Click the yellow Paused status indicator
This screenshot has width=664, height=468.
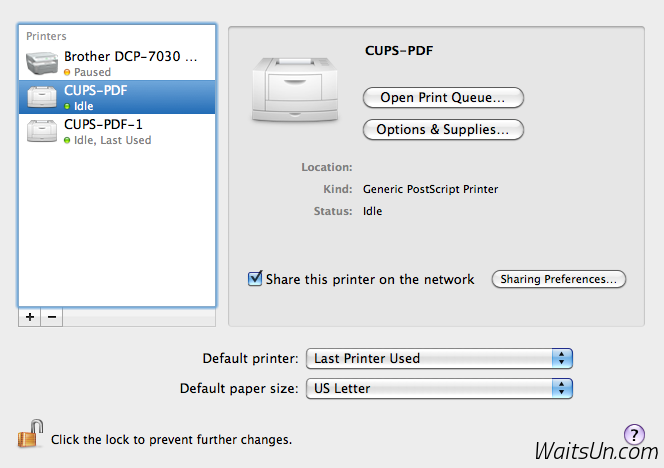click(x=67, y=73)
